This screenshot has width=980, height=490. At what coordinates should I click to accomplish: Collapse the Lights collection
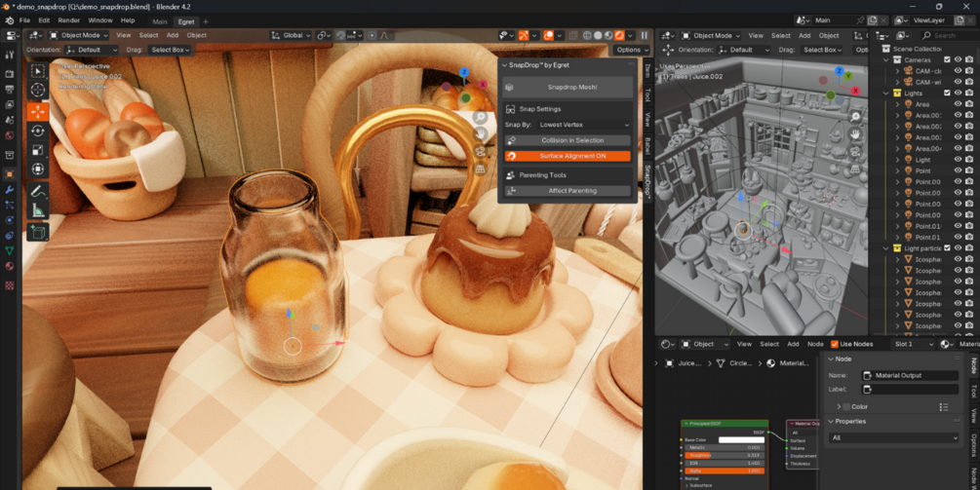click(x=885, y=93)
